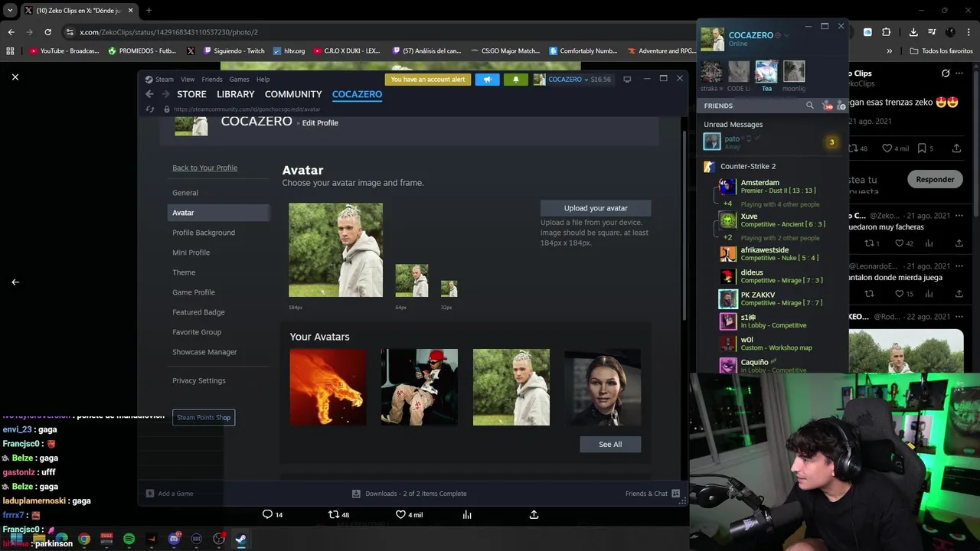
Task: Click the See All avatars button
Action: click(610, 444)
